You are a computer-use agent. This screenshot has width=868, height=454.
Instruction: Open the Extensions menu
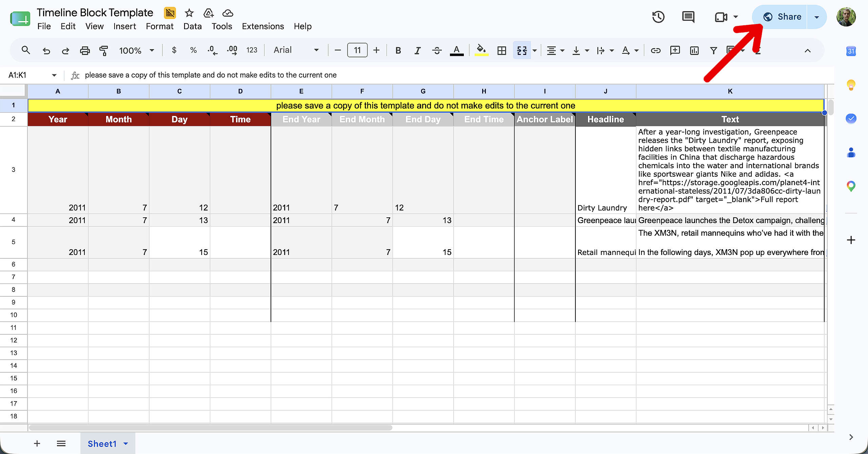(263, 26)
